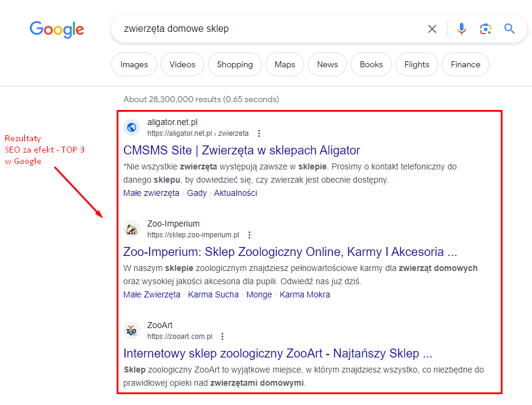Open options menu for aligator.net.pl result

pos(259,133)
